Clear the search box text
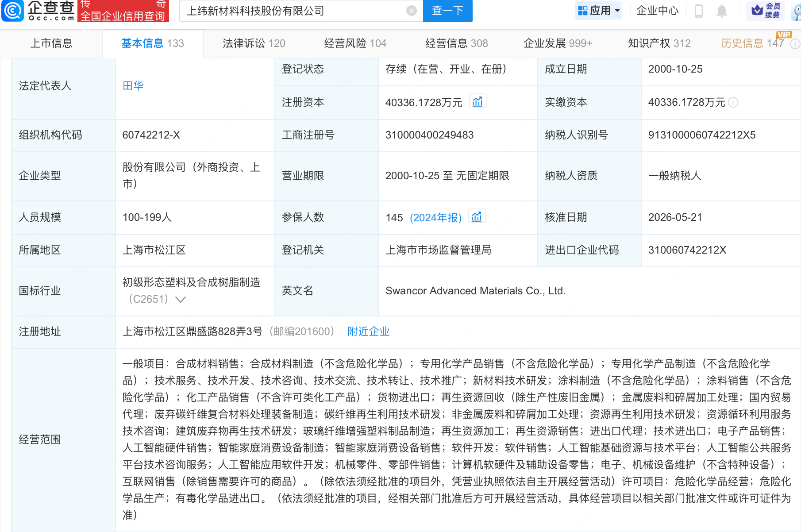The image size is (801, 532). pyautogui.click(x=412, y=11)
